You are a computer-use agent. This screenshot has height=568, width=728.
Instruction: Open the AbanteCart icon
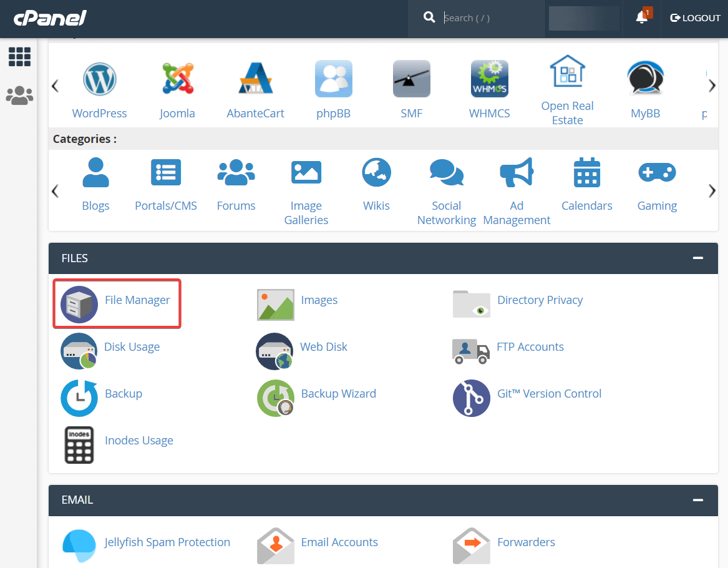coord(255,79)
